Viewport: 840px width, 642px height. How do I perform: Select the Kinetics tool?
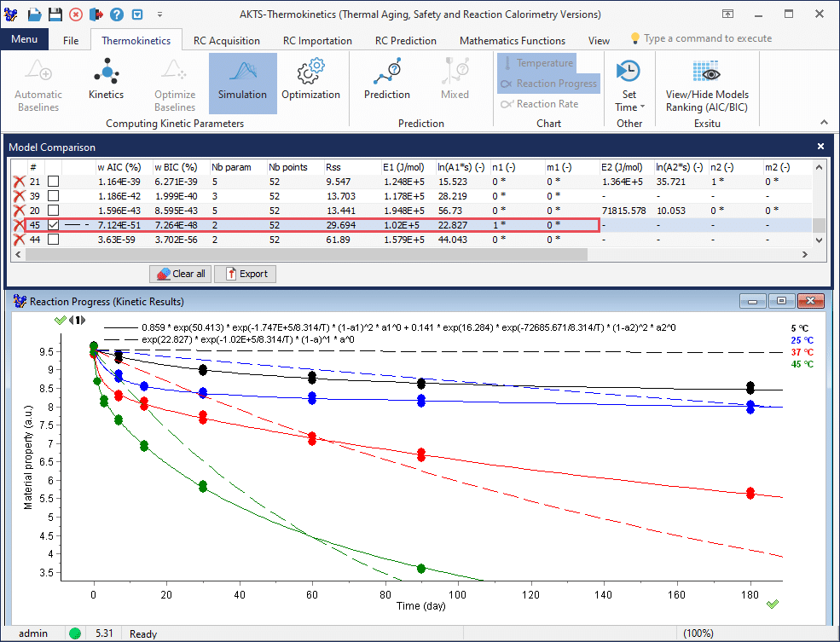click(x=106, y=83)
